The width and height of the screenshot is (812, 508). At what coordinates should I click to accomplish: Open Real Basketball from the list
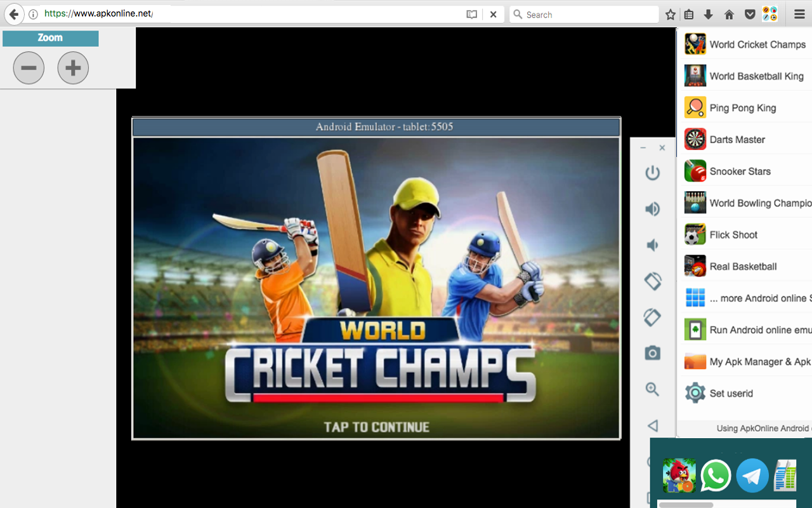(743, 267)
